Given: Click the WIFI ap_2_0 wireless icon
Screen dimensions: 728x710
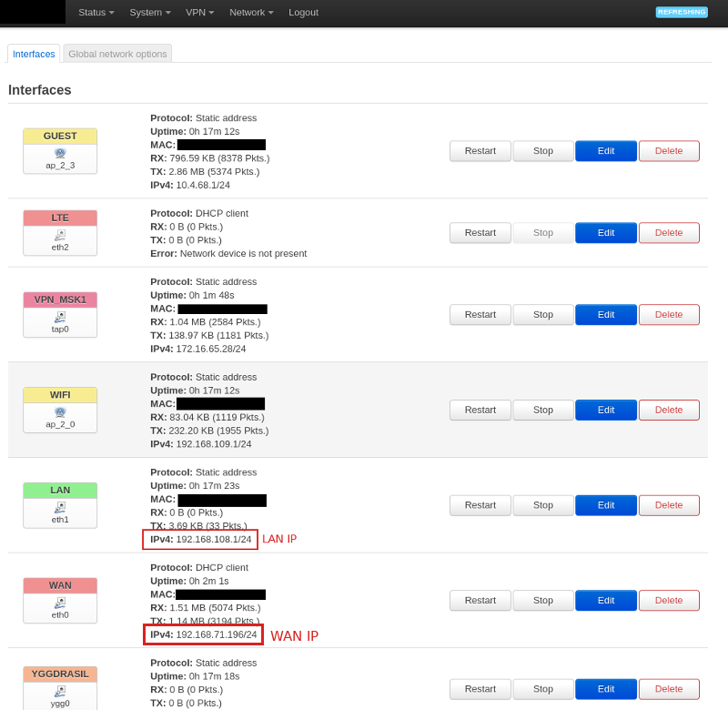Looking at the screenshot, I should (x=60, y=411).
